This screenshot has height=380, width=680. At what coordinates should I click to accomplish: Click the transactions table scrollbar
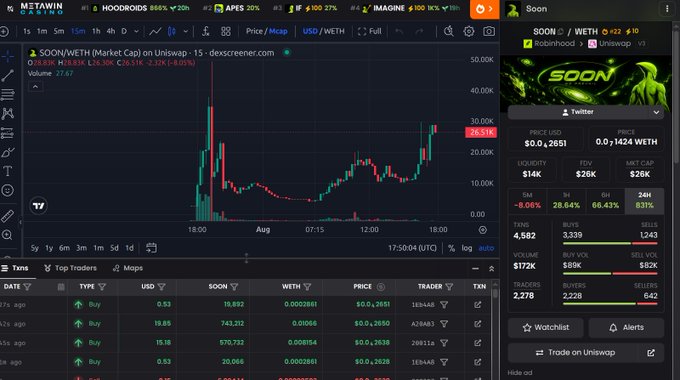click(495, 294)
